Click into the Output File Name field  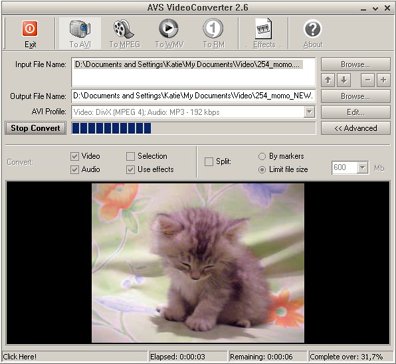193,96
